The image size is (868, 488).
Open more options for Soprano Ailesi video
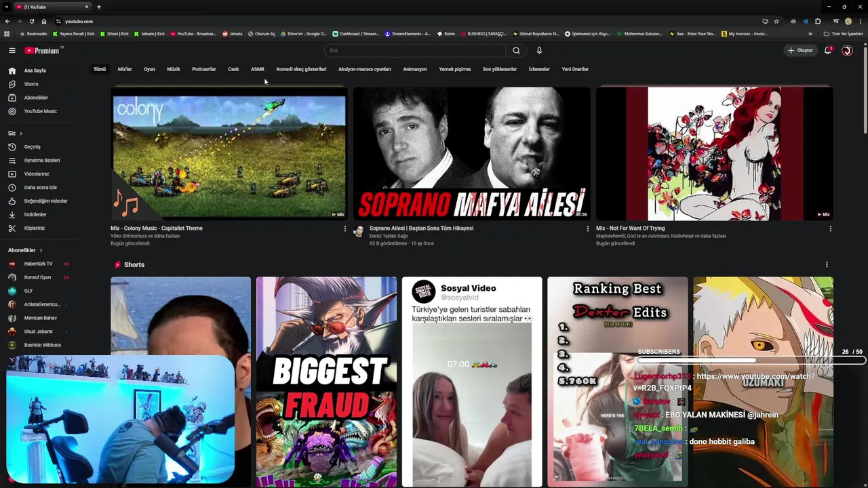(x=587, y=229)
